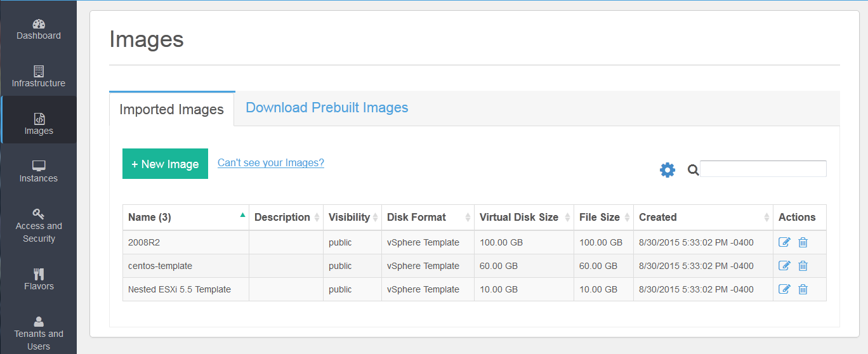Click the New Image button

coord(165,164)
